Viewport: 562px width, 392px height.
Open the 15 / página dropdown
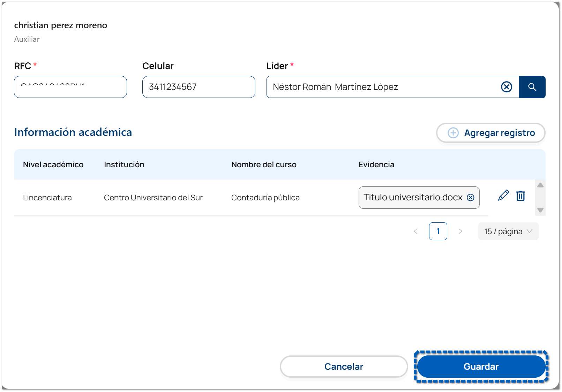click(508, 231)
